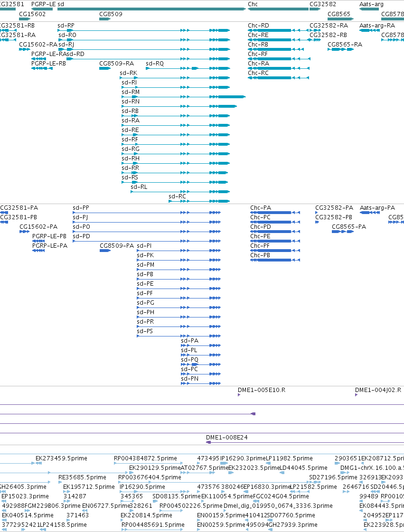This screenshot has height=532, width=404.
Task: Select the Chc-PB protein label
Action: (x=260, y=255)
